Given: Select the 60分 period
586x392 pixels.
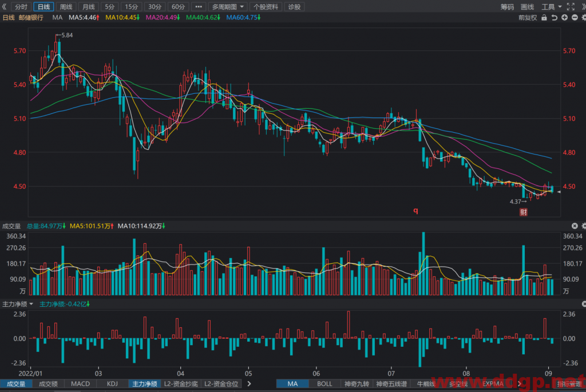Looking at the screenshot, I should [x=179, y=7].
